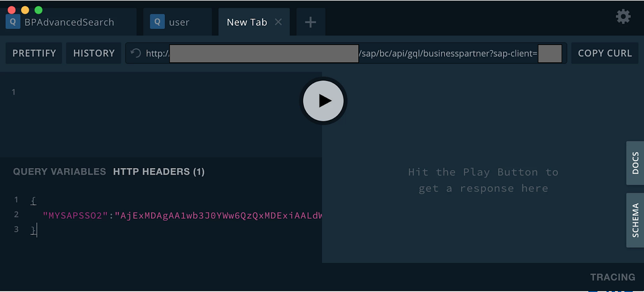Click the MYSAPSSO2 token value starting "AjExMDAgAA1"
The image size is (644, 292).
click(x=218, y=215)
